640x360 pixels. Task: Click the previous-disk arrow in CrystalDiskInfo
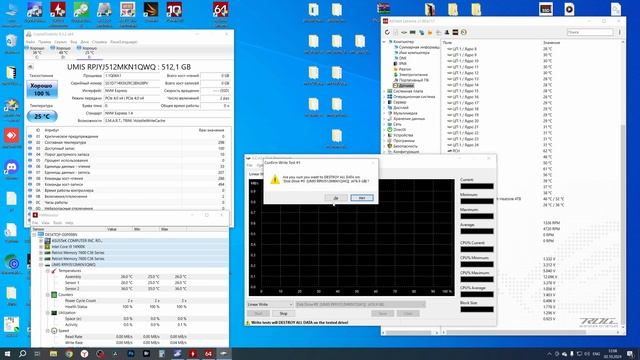[x=30, y=67]
